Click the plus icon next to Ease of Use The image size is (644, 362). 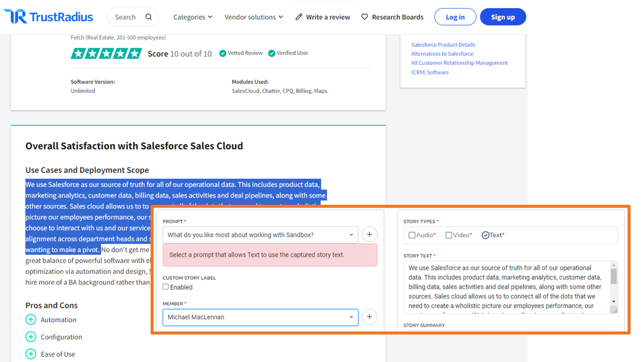pyautogui.click(x=31, y=354)
